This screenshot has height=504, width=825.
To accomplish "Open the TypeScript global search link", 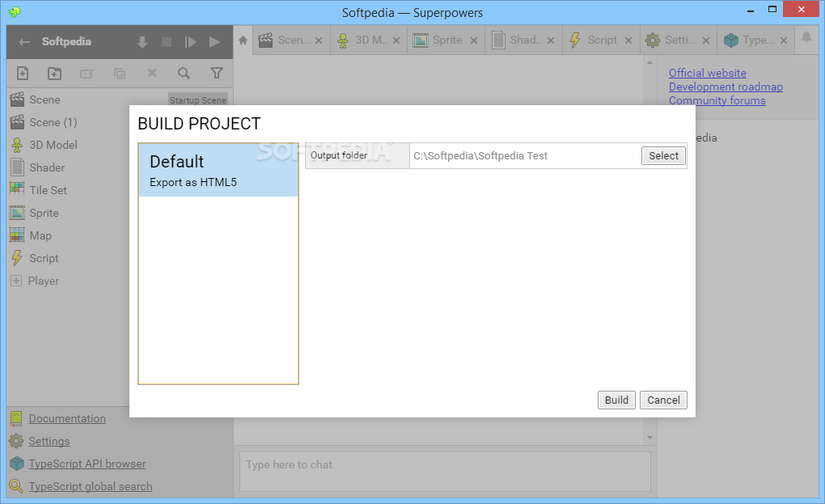I will tap(91, 486).
